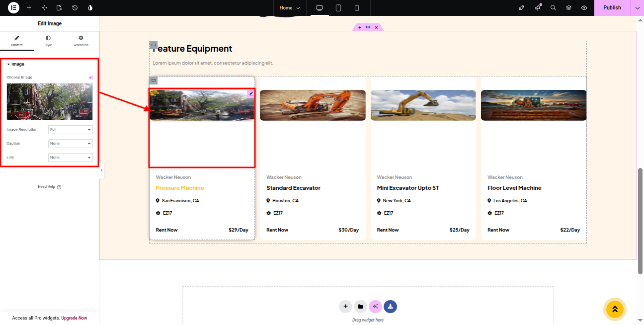
Task: Select the Feature Equipment heading
Action: coord(192,49)
